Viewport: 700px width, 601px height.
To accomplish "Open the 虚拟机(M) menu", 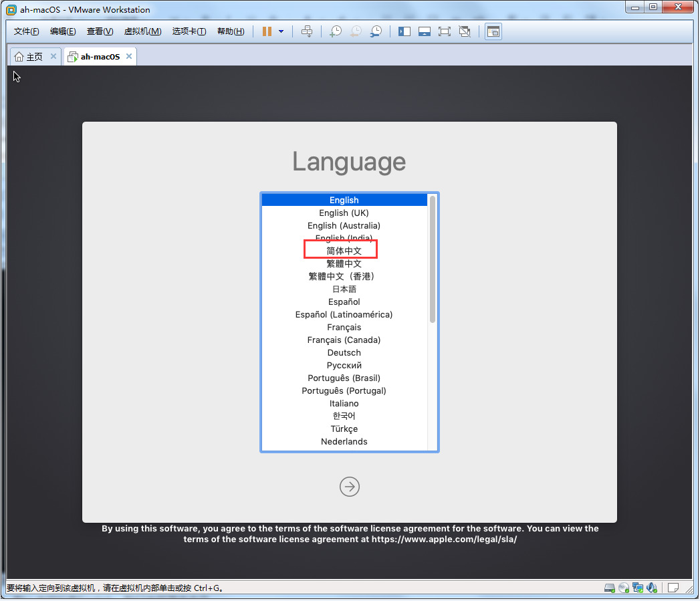I will click(x=142, y=31).
